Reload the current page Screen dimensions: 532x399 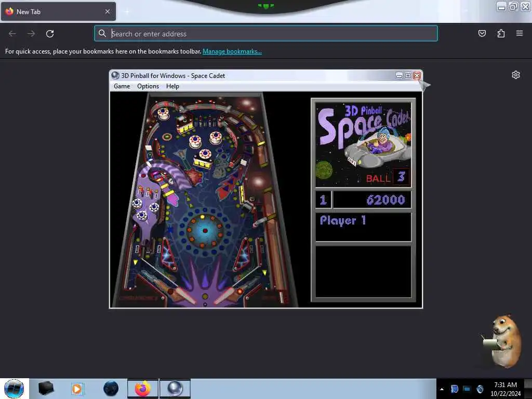pos(50,34)
